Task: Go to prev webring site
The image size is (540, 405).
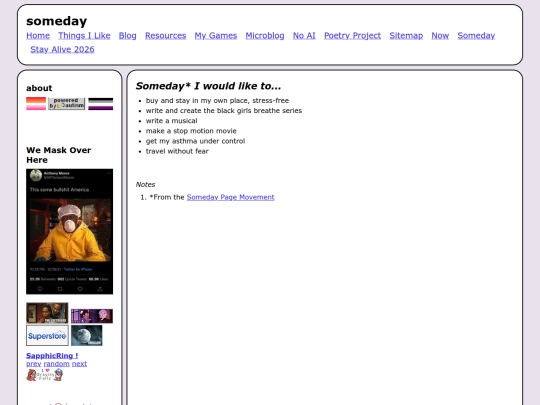Action: (x=34, y=364)
